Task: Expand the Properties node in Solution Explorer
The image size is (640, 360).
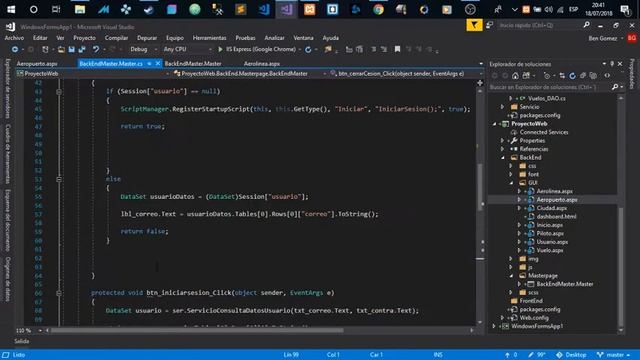Action: [x=502, y=140]
